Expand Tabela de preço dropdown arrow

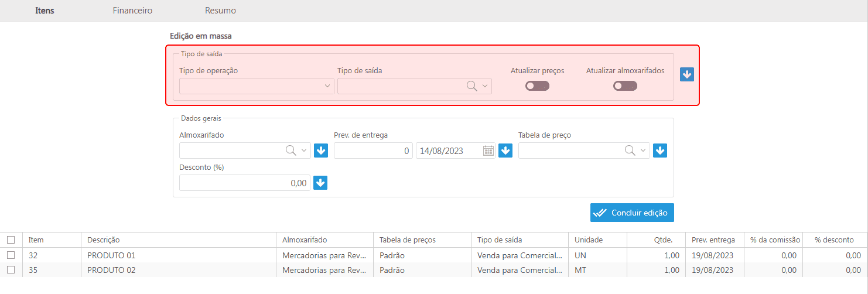point(643,151)
